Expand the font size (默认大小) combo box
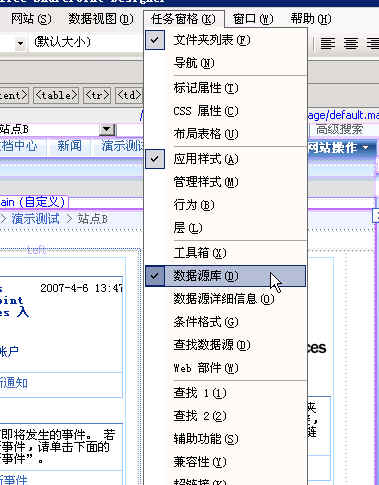This screenshot has width=379, height=485. [x=87, y=42]
